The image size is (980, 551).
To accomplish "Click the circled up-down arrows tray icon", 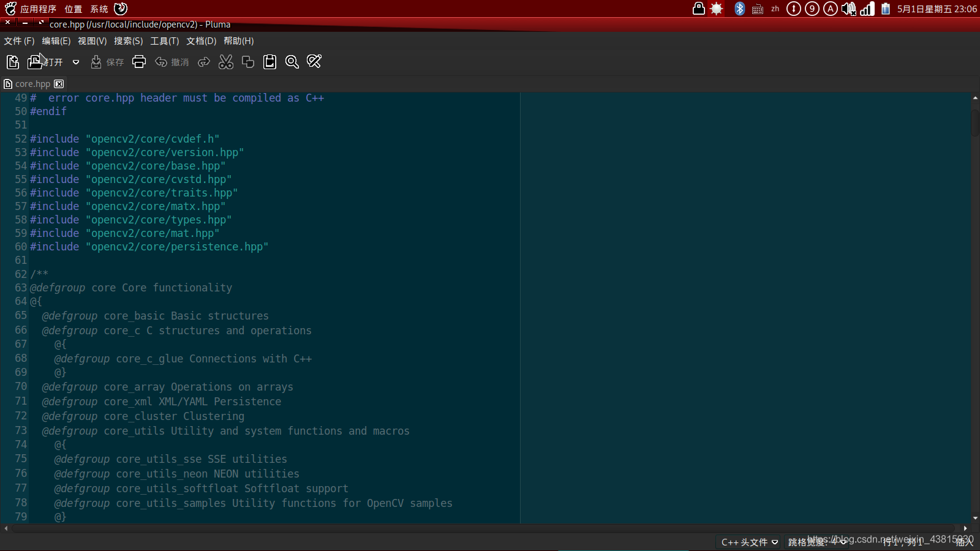I will point(794,9).
